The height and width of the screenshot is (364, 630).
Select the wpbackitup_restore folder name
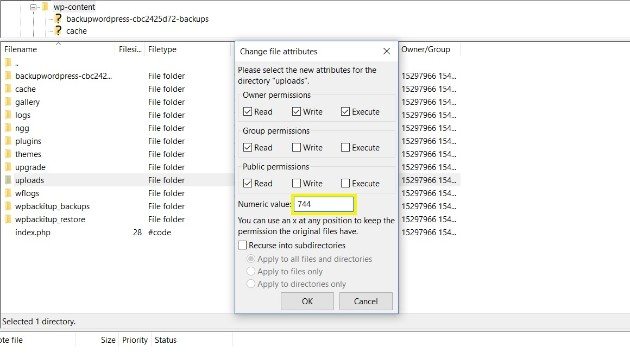click(x=50, y=219)
